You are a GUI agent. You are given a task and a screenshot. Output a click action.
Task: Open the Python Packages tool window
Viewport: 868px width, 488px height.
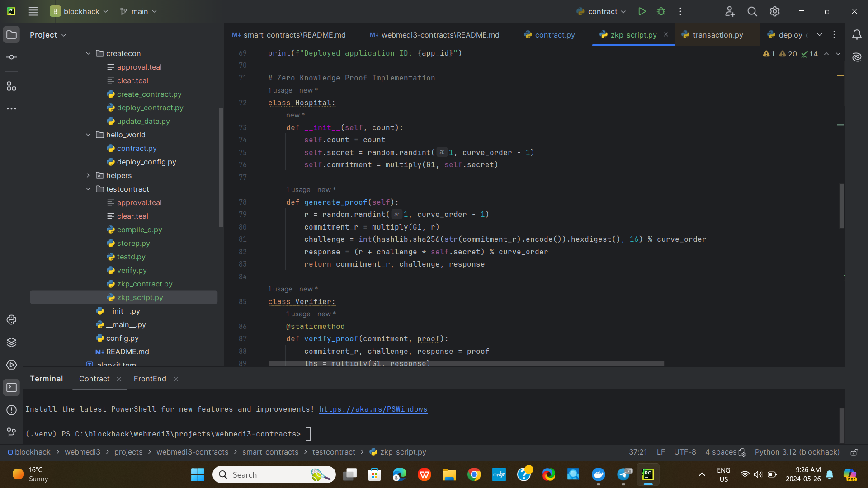pyautogui.click(x=12, y=342)
